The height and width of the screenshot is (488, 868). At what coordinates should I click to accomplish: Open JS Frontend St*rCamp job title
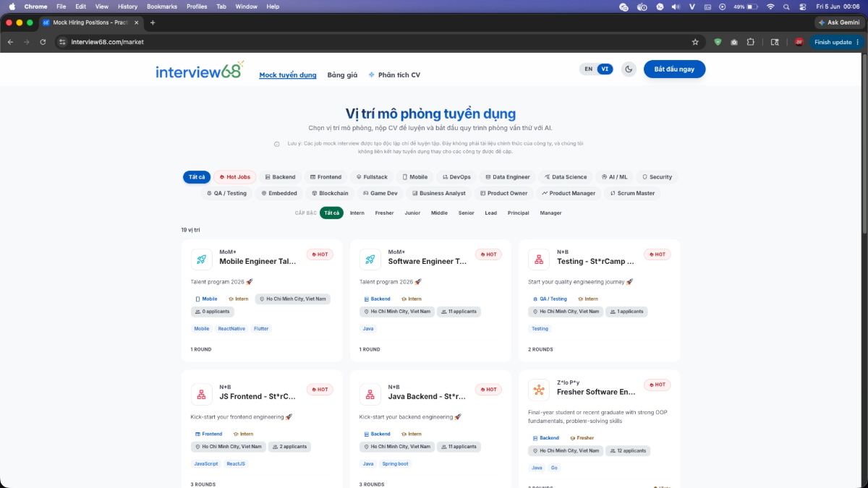[258, 397]
